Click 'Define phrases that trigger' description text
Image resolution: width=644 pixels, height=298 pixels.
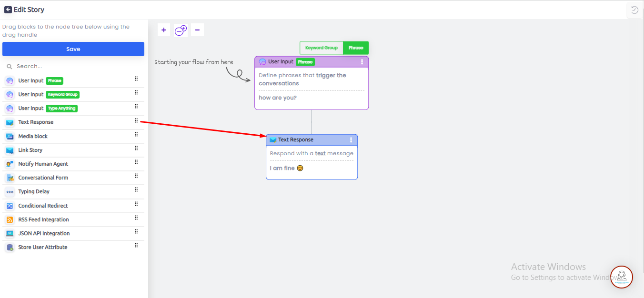[302, 79]
